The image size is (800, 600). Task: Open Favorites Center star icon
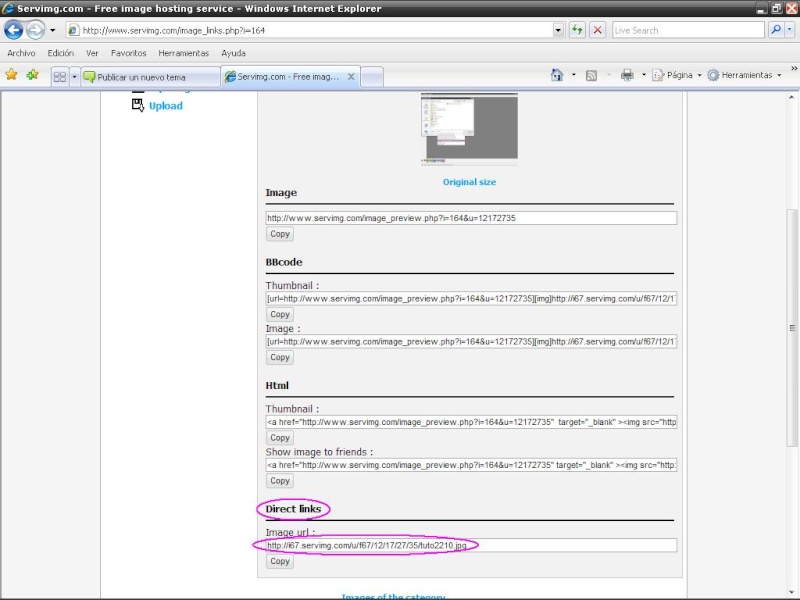click(x=11, y=75)
